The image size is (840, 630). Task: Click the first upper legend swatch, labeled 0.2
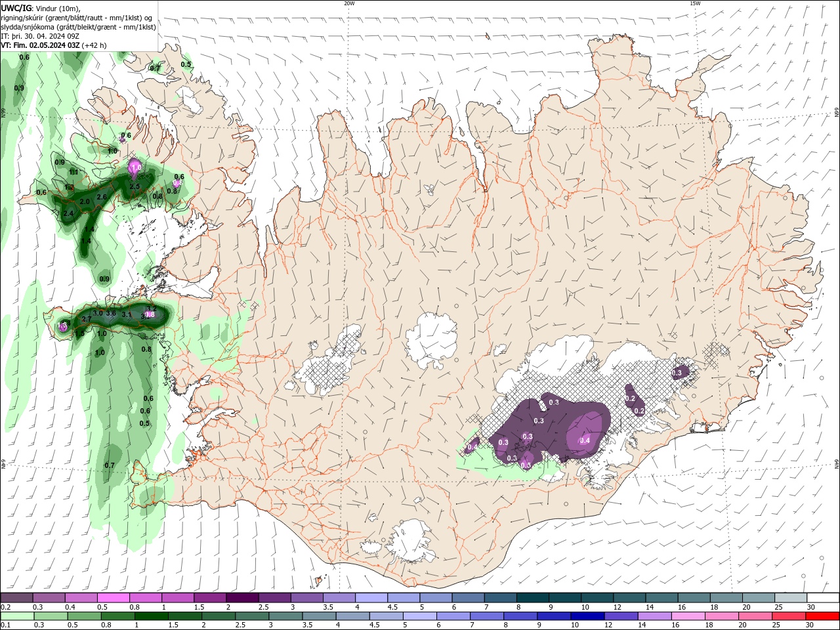coord(17,598)
